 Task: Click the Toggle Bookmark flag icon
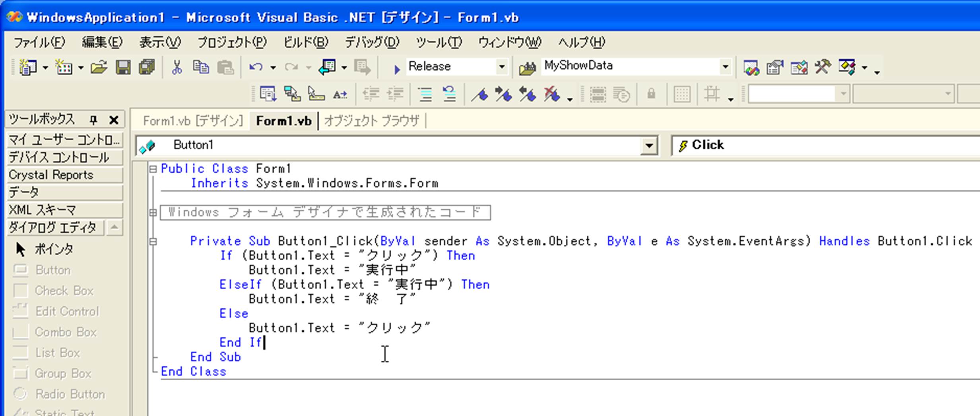click(479, 95)
